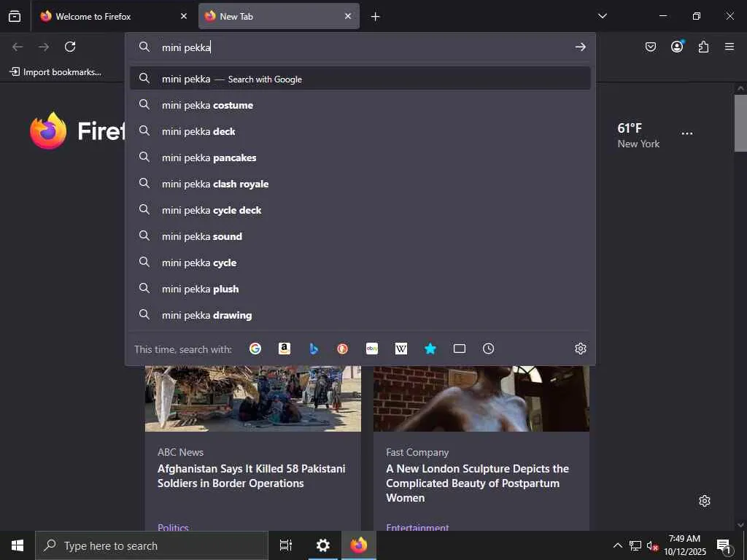747x560 pixels.
Task: Open new tab page personalize gear
Action: pyautogui.click(x=705, y=501)
